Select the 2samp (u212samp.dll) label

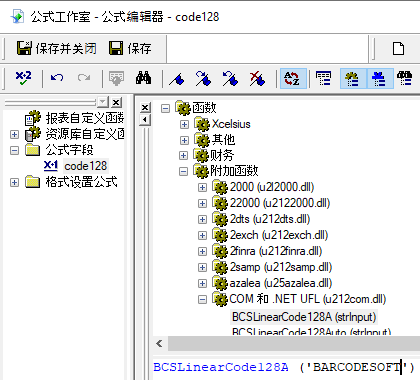pos(281,267)
